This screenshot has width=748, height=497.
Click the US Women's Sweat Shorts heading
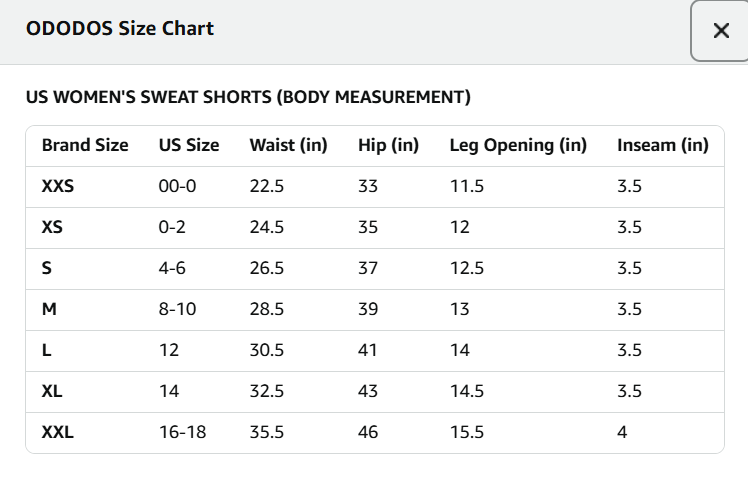click(248, 97)
